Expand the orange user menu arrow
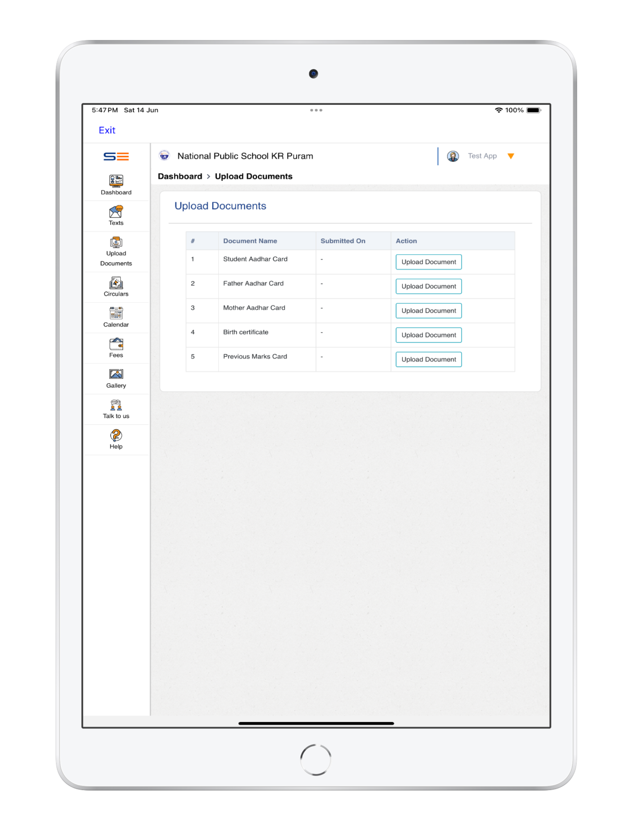630x840 pixels. (x=511, y=156)
